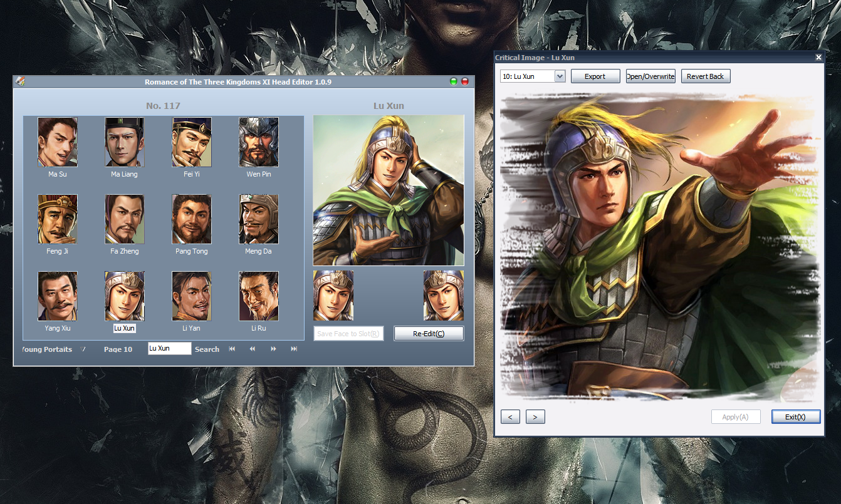Screen dimensions: 841x504
Task: Open the '10: Lu Xun' combo box
Action: coord(533,76)
